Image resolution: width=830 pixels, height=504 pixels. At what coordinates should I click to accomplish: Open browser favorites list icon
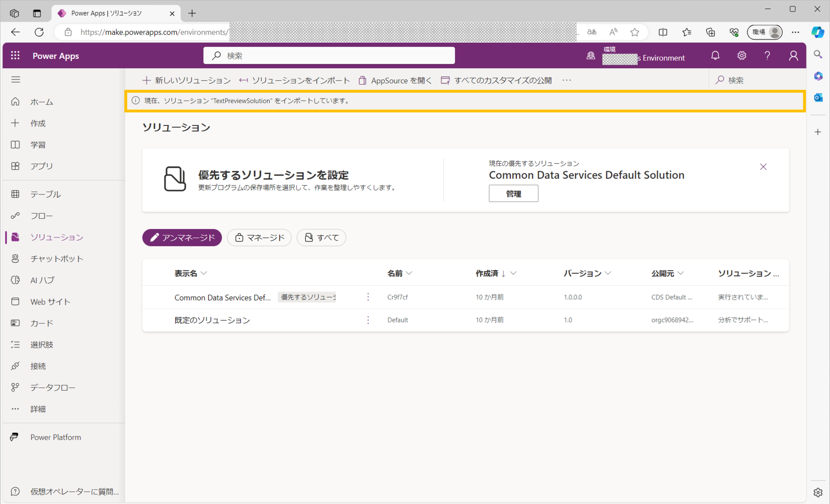(x=686, y=32)
